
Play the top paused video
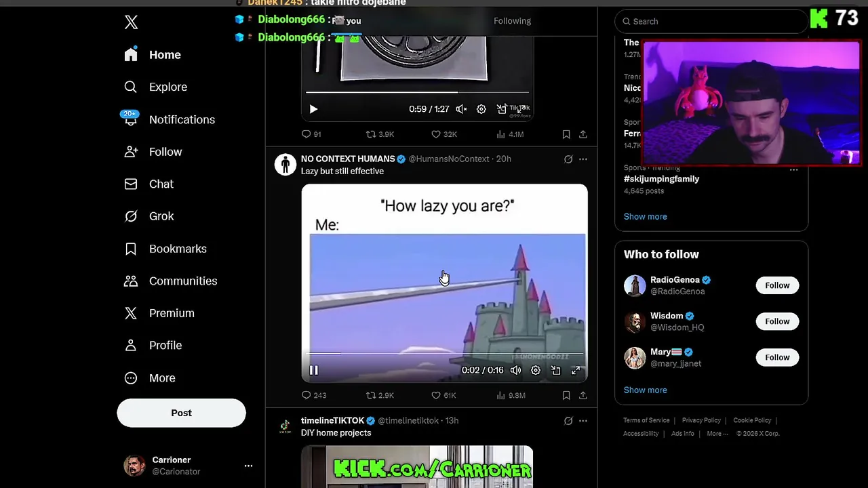313,109
